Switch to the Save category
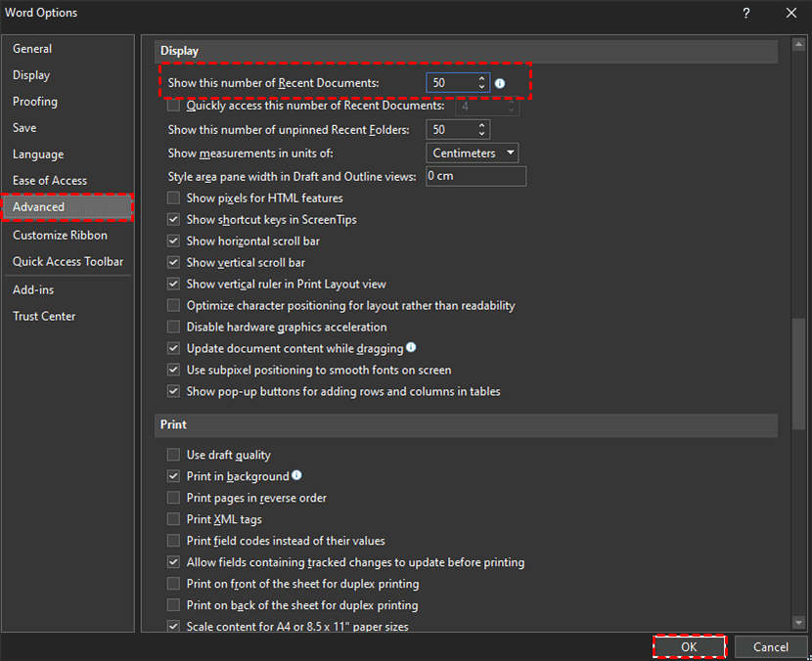 pyautogui.click(x=68, y=128)
